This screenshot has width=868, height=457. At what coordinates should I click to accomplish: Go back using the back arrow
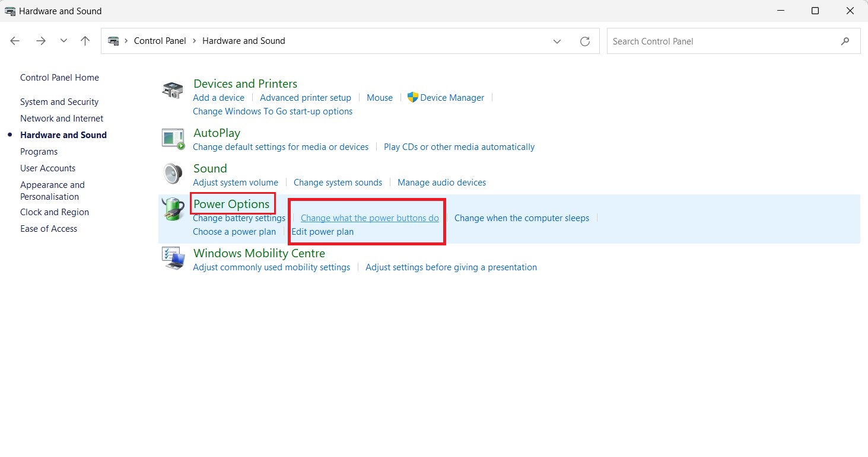tap(14, 40)
